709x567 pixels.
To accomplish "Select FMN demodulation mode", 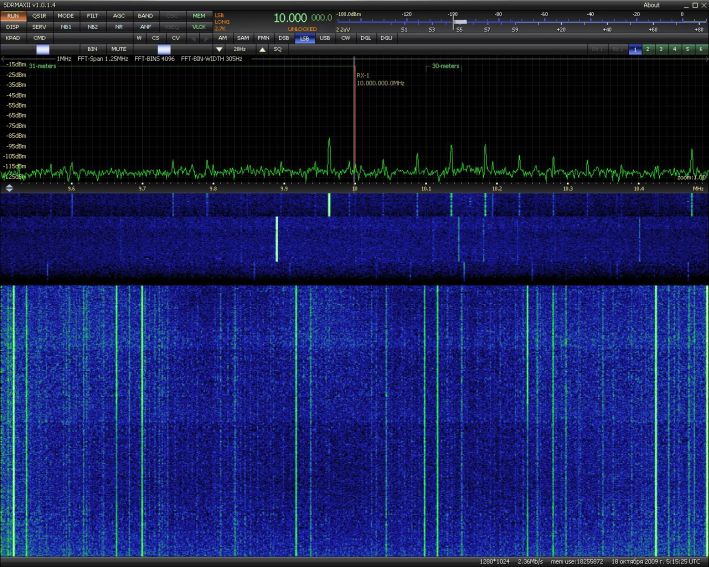I will click(264, 38).
